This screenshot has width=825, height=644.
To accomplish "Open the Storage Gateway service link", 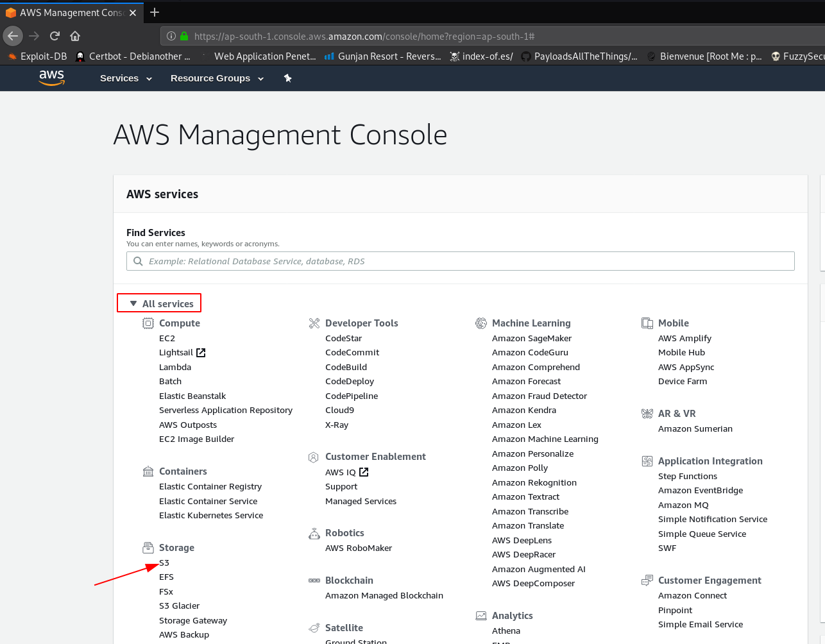I will [193, 621].
